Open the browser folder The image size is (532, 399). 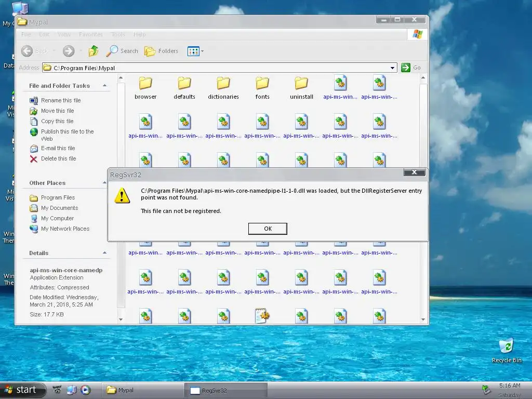[145, 88]
